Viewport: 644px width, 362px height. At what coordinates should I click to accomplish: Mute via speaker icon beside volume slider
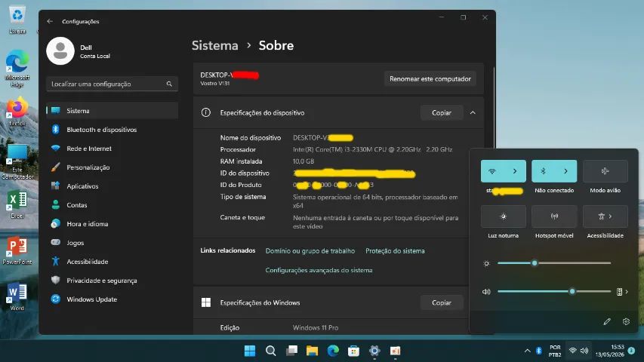(x=486, y=292)
